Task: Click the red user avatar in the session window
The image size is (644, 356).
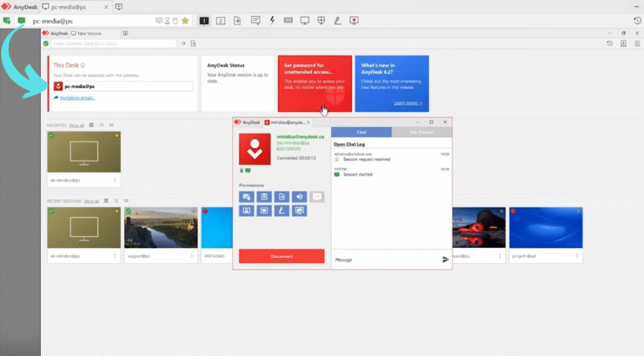Action: point(255,149)
